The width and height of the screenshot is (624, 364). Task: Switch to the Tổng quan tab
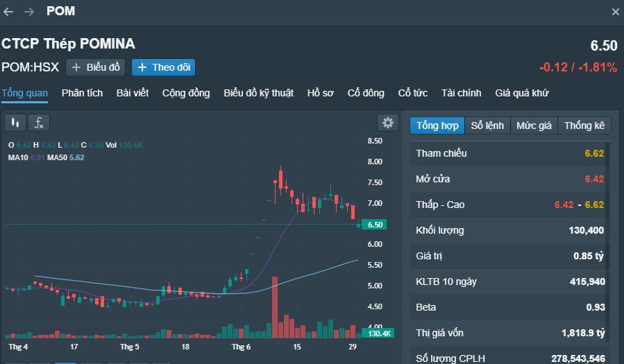coord(25,93)
